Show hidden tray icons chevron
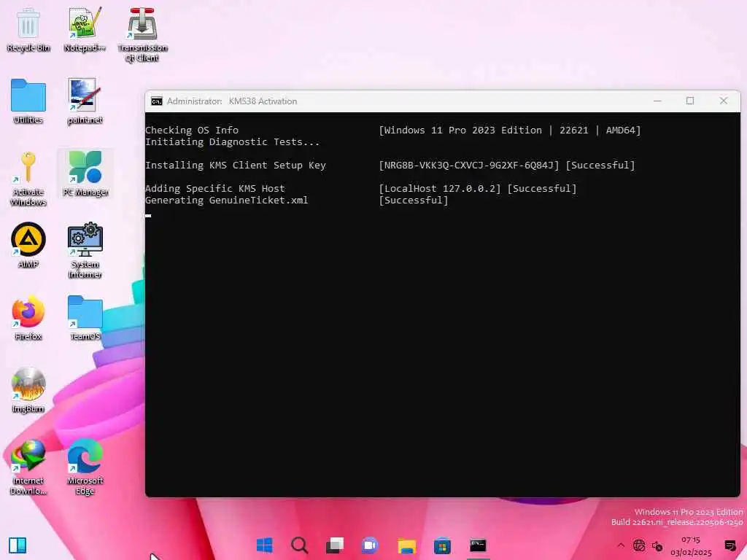This screenshot has height=560, width=747. coord(621,545)
